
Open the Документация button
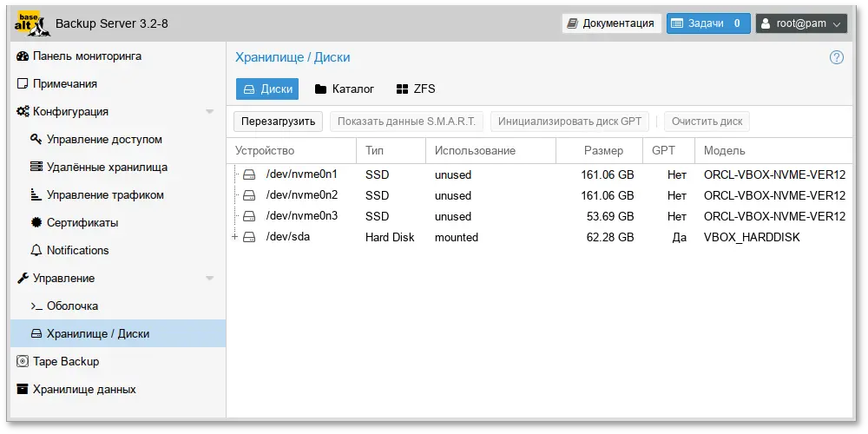[611, 23]
